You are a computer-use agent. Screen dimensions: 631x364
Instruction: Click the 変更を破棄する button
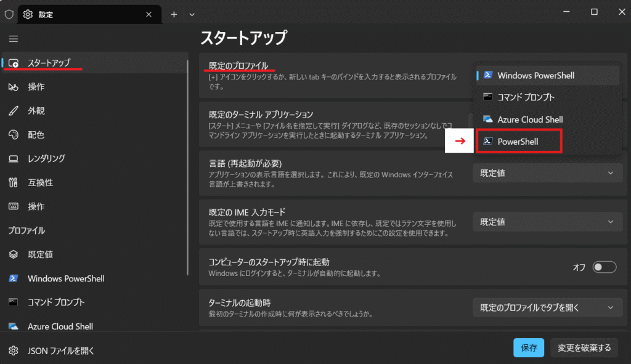584,347
